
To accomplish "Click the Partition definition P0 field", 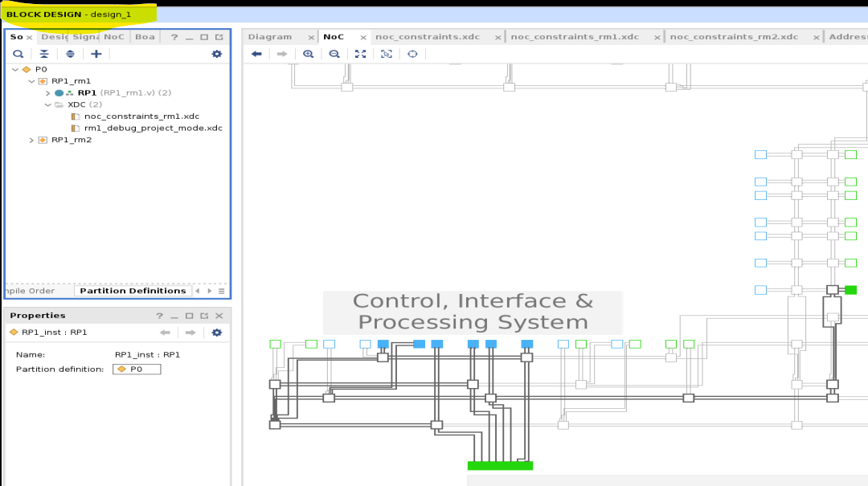I will tap(137, 370).
